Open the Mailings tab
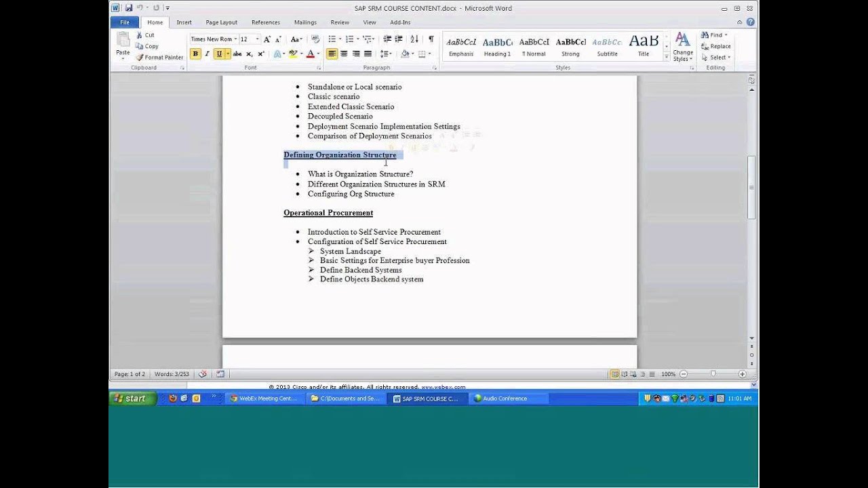 (x=305, y=22)
